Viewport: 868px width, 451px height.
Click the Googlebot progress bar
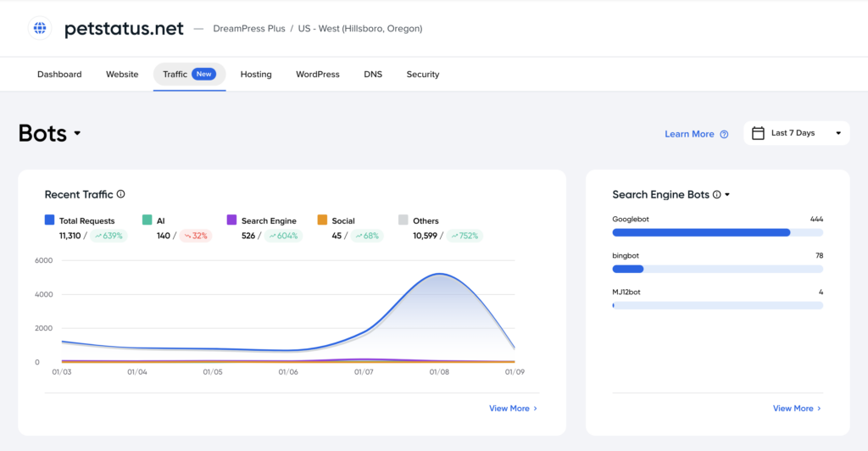717,232
